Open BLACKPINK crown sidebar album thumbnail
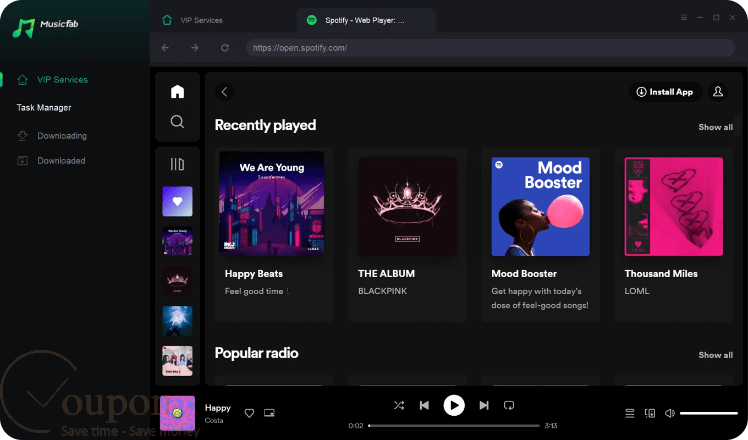This screenshot has width=748, height=440. click(177, 281)
